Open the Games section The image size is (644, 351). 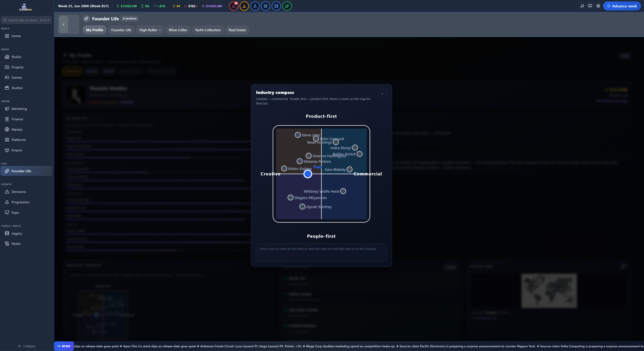tap(26, 77)
